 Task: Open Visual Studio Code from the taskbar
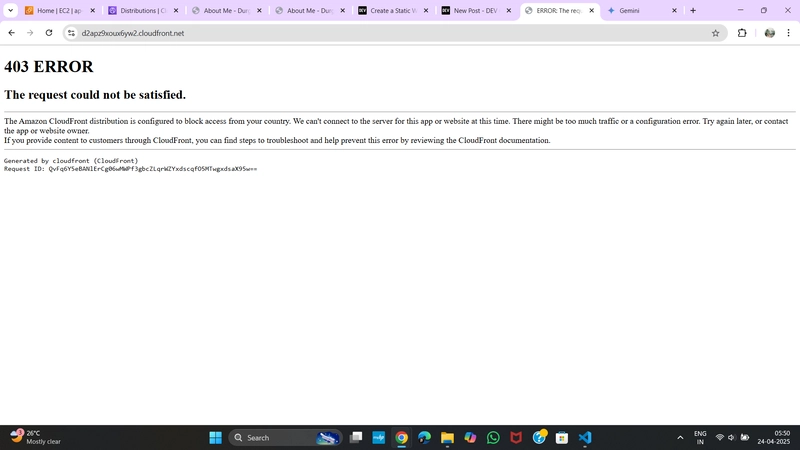[585, 438]
